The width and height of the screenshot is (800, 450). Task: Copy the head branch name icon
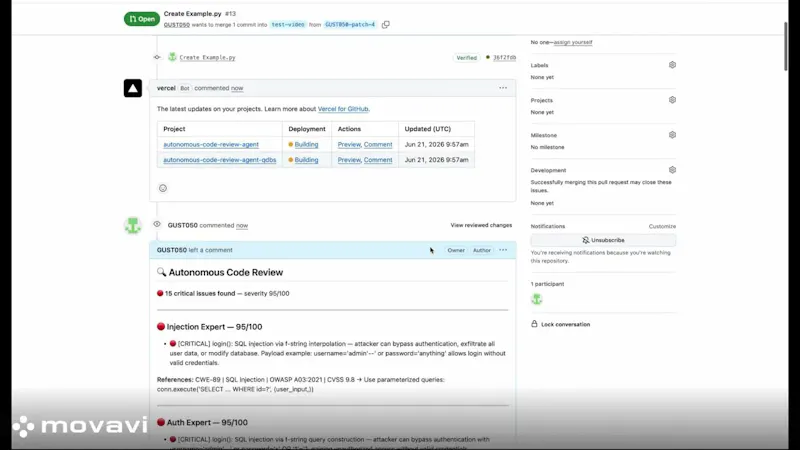386,24
